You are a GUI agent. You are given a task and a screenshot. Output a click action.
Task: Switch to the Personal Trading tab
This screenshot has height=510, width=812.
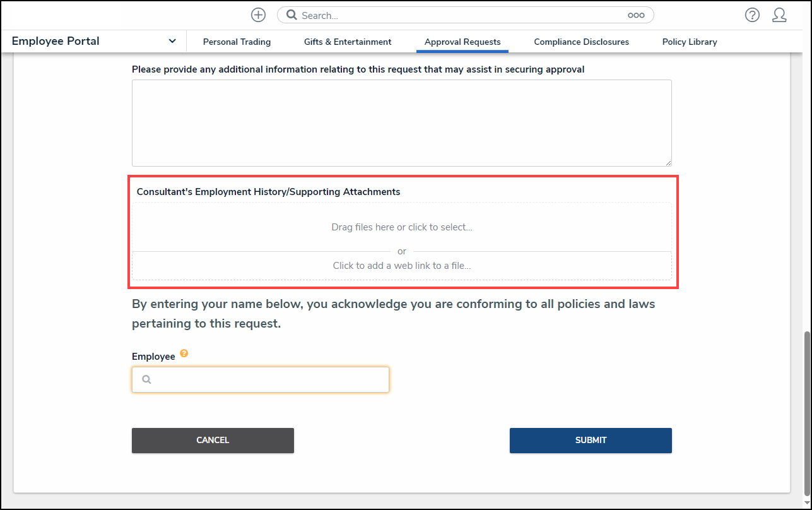[x=237, y=42]
